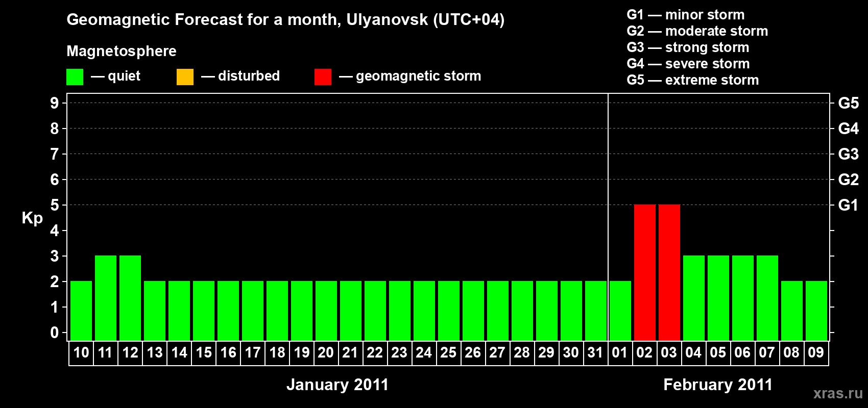The height and width of the screenshot is (408, 868).
Task: Click the green bar for February 07
Action: pos(767,298)
